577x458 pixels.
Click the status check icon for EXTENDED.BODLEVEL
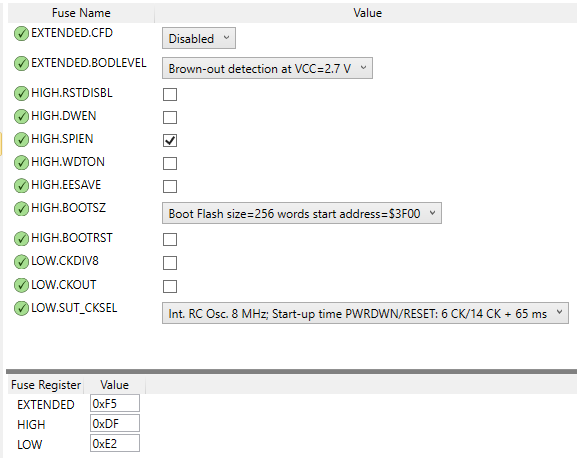pyautogui.click(x=21, y=64)
